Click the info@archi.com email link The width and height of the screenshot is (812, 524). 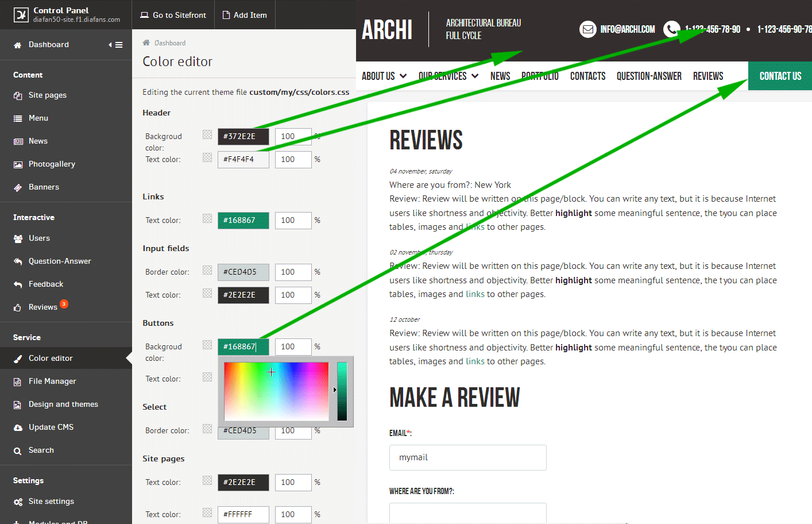[x=628, y=29]
